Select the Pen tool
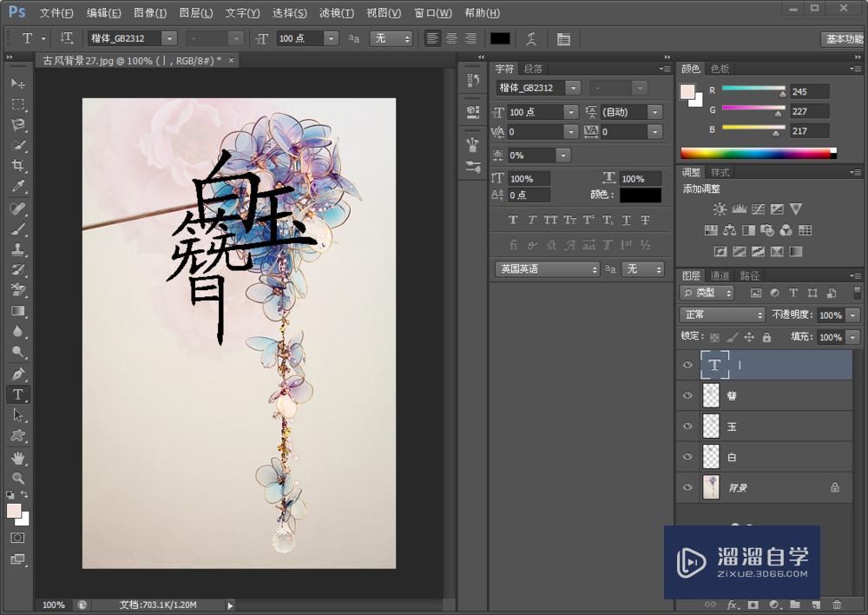 click(x=17, y=374)
